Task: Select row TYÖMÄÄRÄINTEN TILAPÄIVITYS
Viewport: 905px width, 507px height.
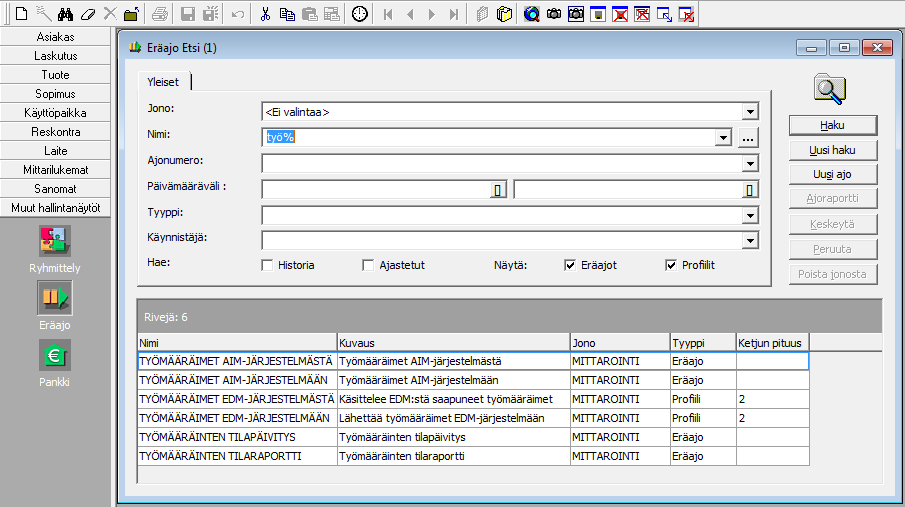Action: point(473,437)
